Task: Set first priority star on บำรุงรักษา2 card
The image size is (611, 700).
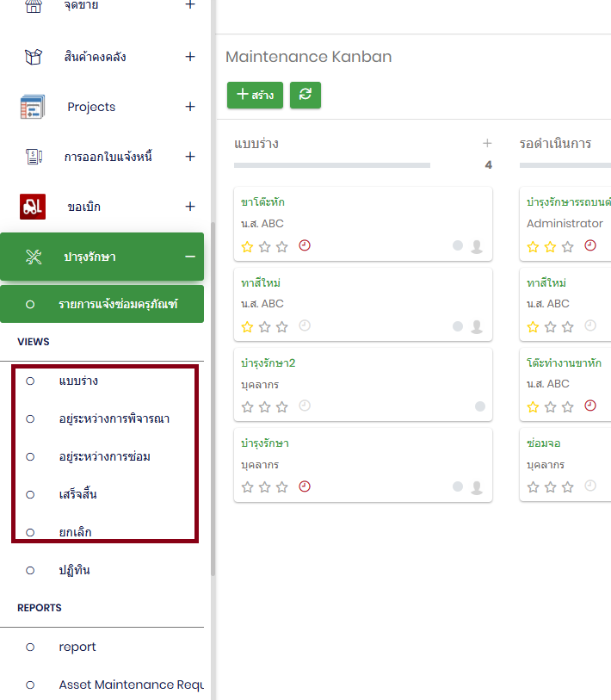Action: (x=248, y=406)
